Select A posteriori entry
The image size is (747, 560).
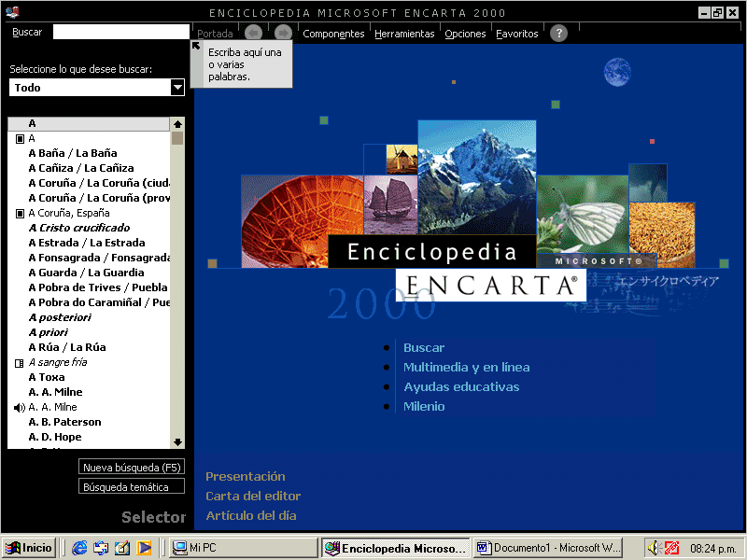[x=60, y=317]
